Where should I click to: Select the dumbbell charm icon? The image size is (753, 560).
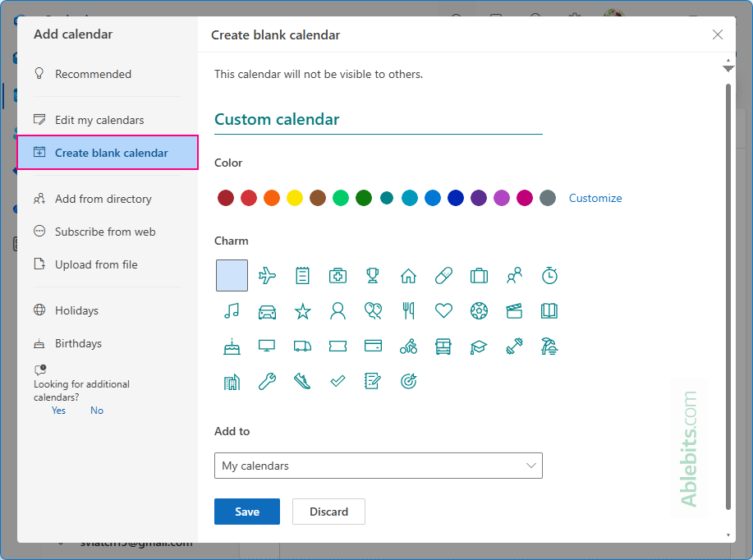pos(514,347)
